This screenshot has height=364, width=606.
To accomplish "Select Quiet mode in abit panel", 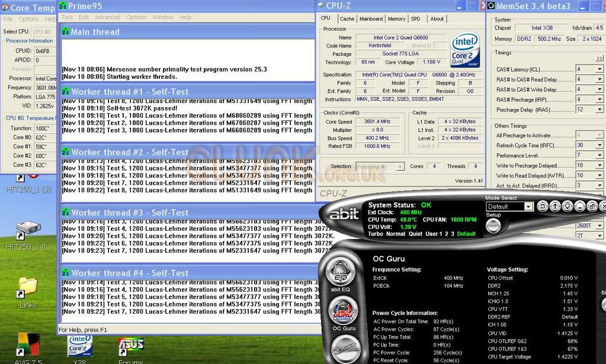I will (415, 234).
